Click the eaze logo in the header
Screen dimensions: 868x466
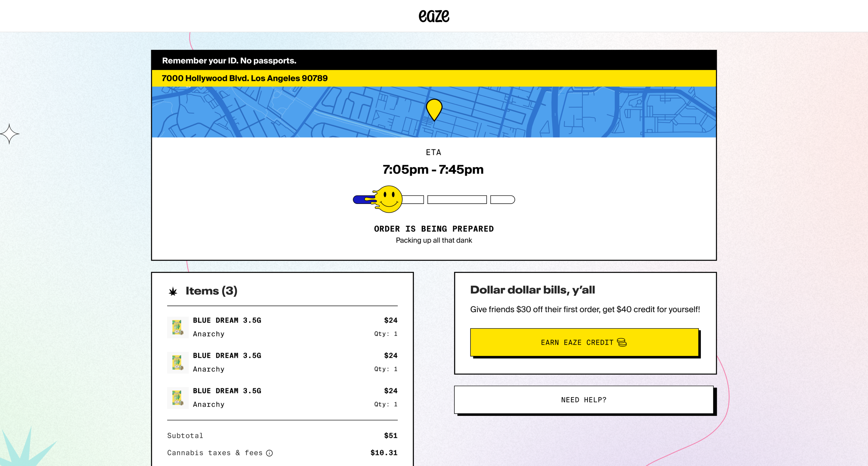[434, 16]
